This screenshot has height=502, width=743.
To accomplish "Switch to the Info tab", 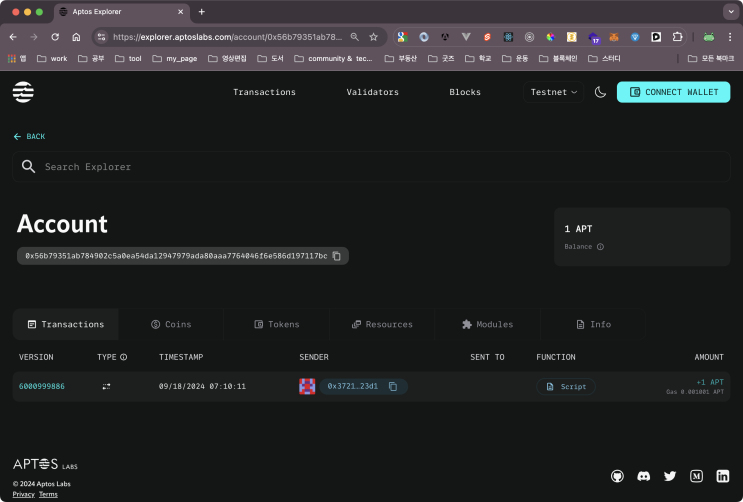I will point(593,324).
